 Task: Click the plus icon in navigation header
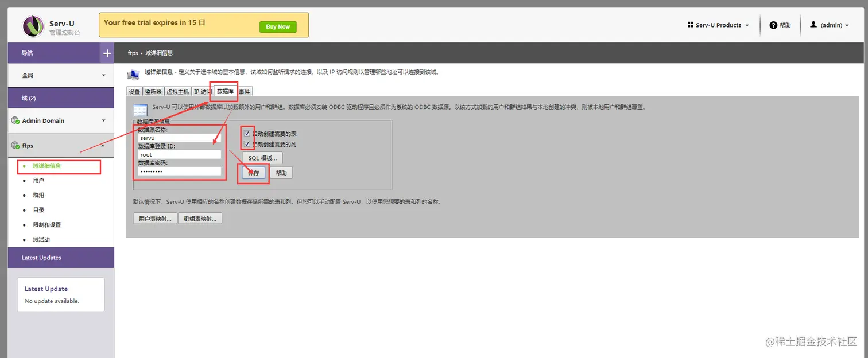tap(107, 53)
